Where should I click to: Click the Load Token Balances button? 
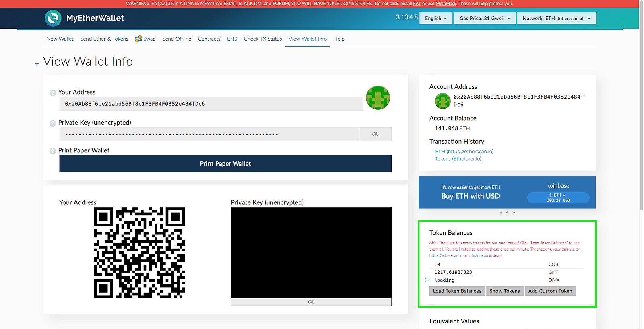point(457,291)
